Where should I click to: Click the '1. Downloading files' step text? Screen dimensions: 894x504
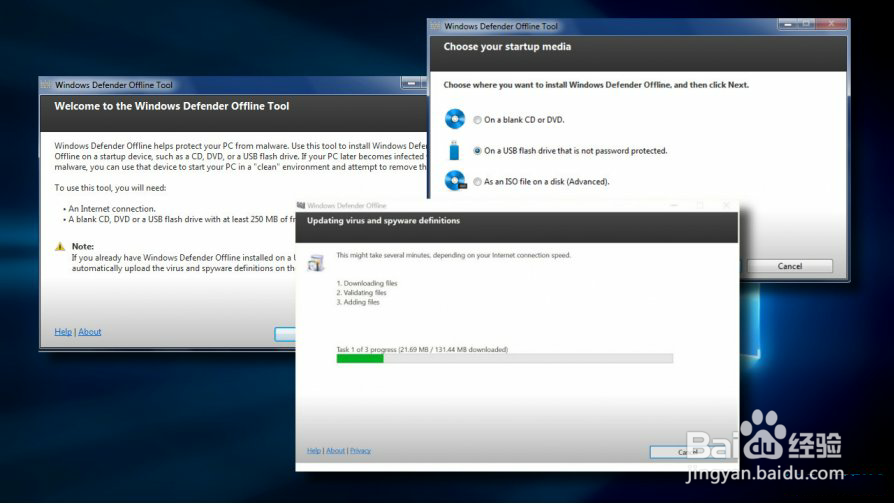pos(367,283)
